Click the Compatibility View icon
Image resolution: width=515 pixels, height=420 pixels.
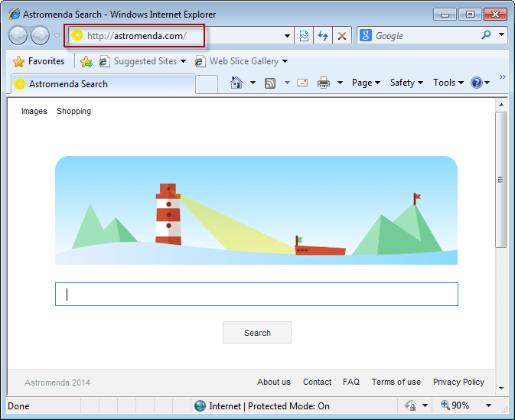[304, 35]
